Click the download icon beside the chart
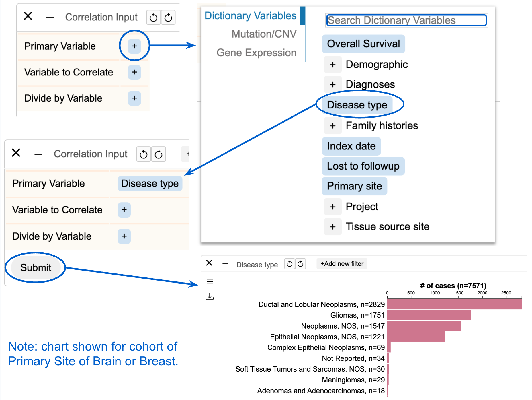 coord(210,296)
